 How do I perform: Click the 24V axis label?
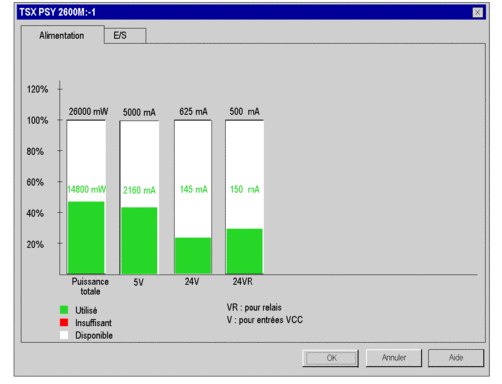[x=192, y=282]
